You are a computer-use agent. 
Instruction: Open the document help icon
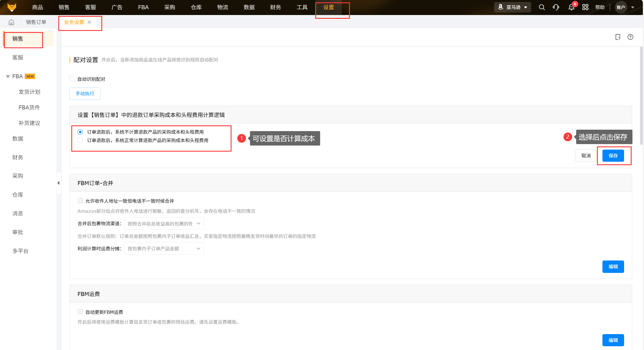(618, 37)
